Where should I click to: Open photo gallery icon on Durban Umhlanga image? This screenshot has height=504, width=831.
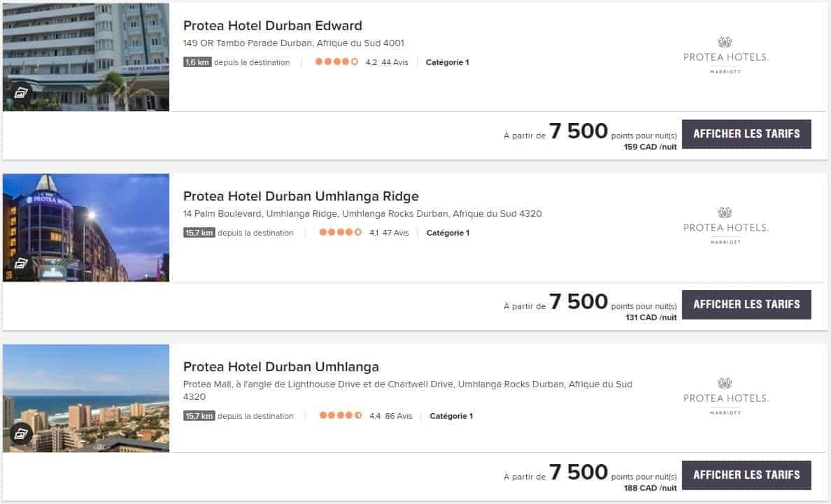pyautogui.click(x=21, y=434)
